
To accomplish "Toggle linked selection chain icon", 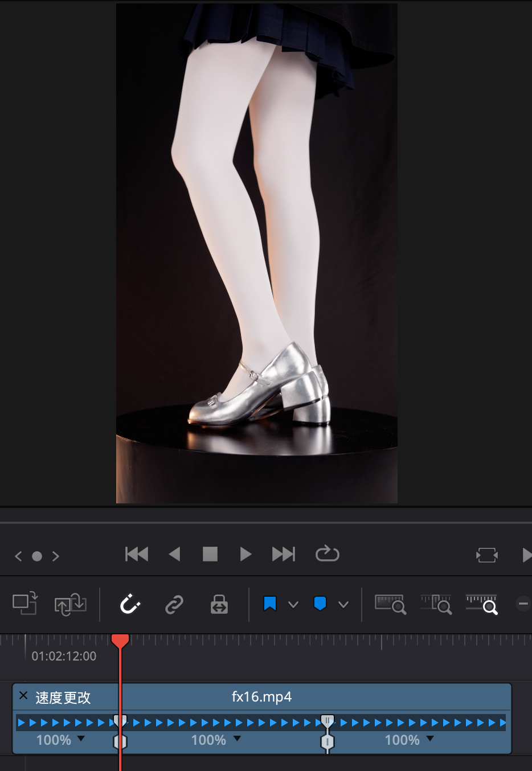I will click(174, 604).
